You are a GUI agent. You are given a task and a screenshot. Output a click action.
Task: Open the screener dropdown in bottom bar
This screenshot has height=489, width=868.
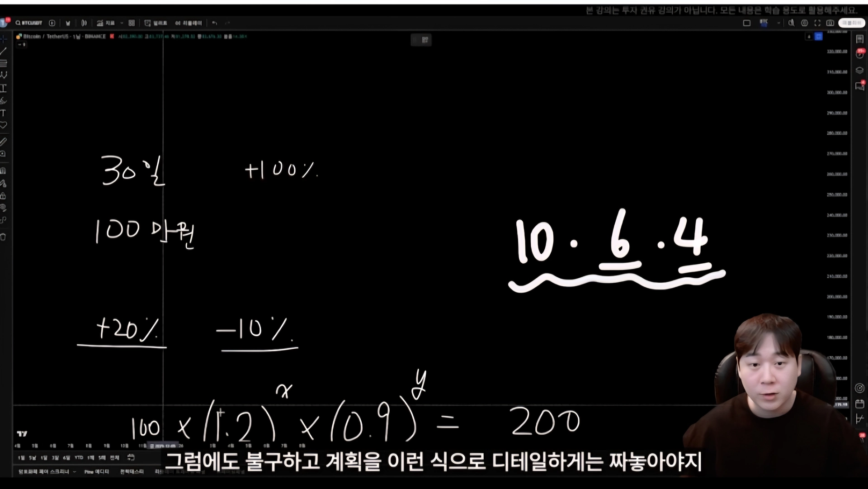[x=74, y=472]
